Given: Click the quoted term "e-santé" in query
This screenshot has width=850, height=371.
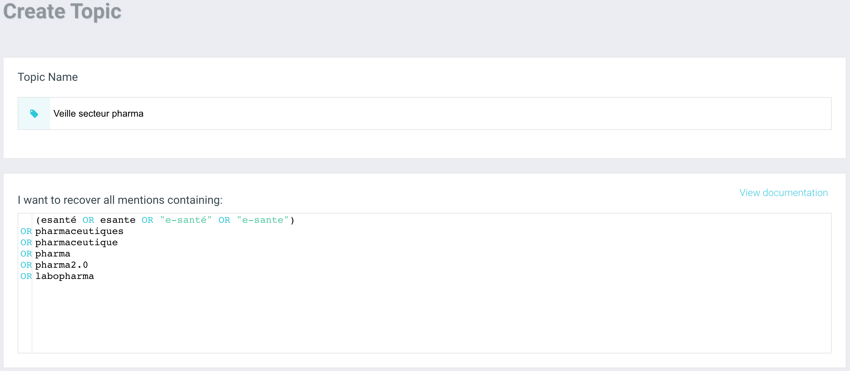Looking at the screenshot, I should pos(186,221).
